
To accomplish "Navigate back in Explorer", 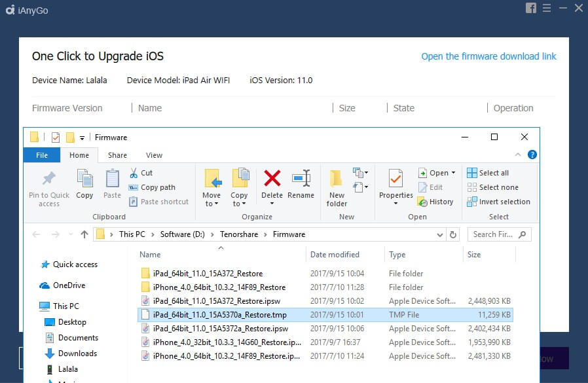I will tap(37, 234).
